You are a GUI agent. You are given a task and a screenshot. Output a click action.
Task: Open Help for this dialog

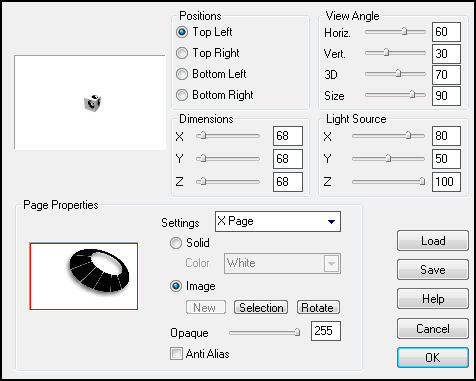pos(433,299)
